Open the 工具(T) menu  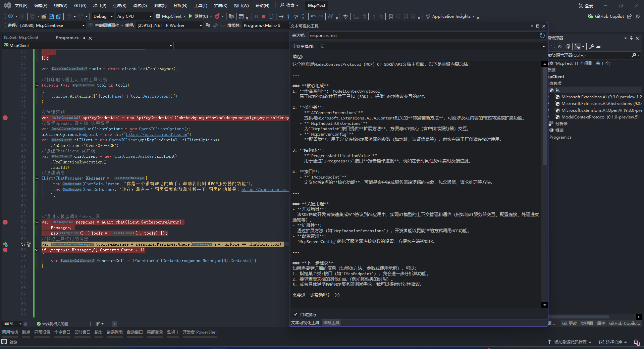coord(201,5)
